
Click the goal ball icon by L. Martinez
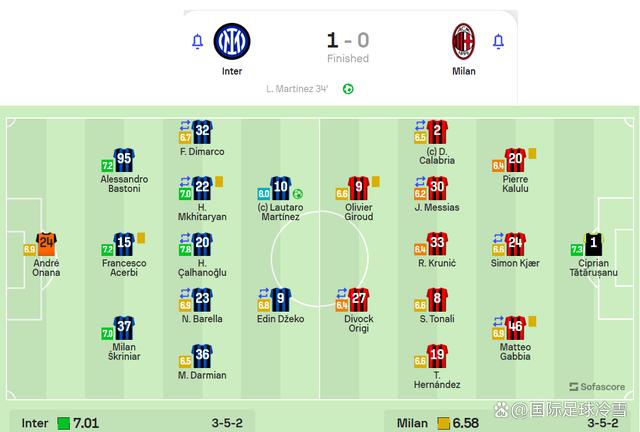(348, 89)
